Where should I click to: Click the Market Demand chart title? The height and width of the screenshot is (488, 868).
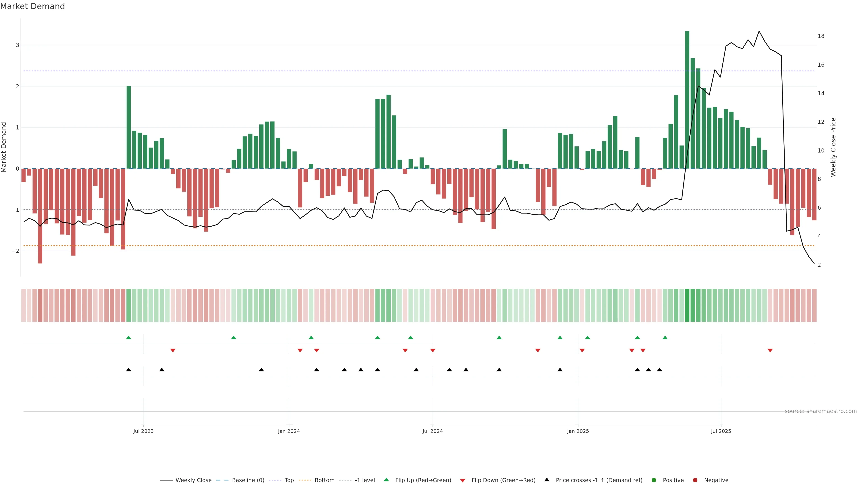click(32, 6)
